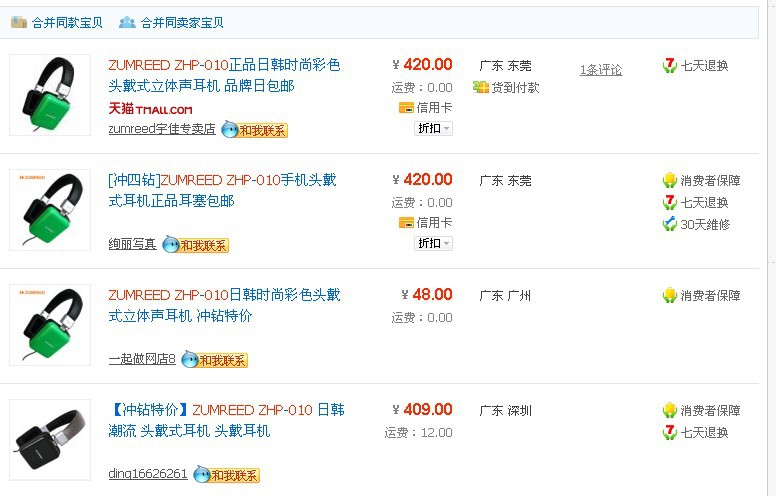Screen dimensions: 776x496
Task: Contact zumreed宇佳专卖店 via 和我联系 icon
Action: [x=254, y=130]
